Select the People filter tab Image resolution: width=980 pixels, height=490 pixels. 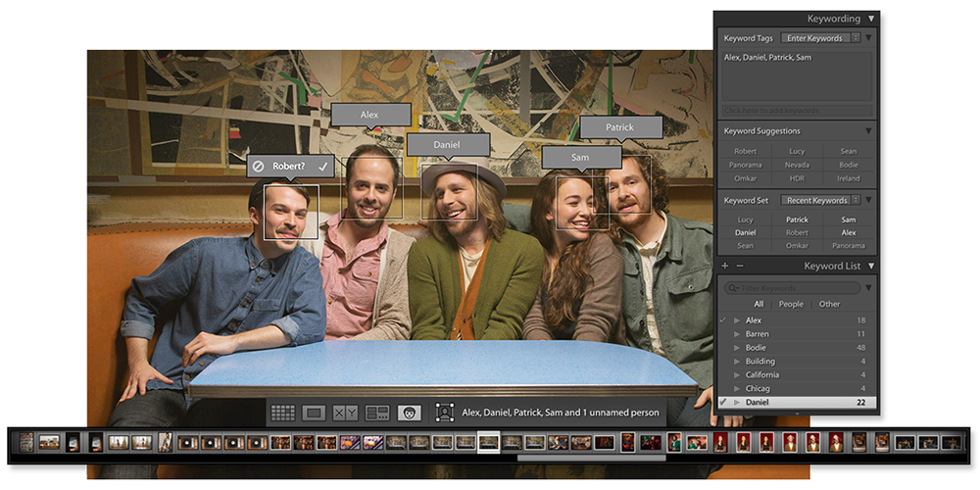791,304
